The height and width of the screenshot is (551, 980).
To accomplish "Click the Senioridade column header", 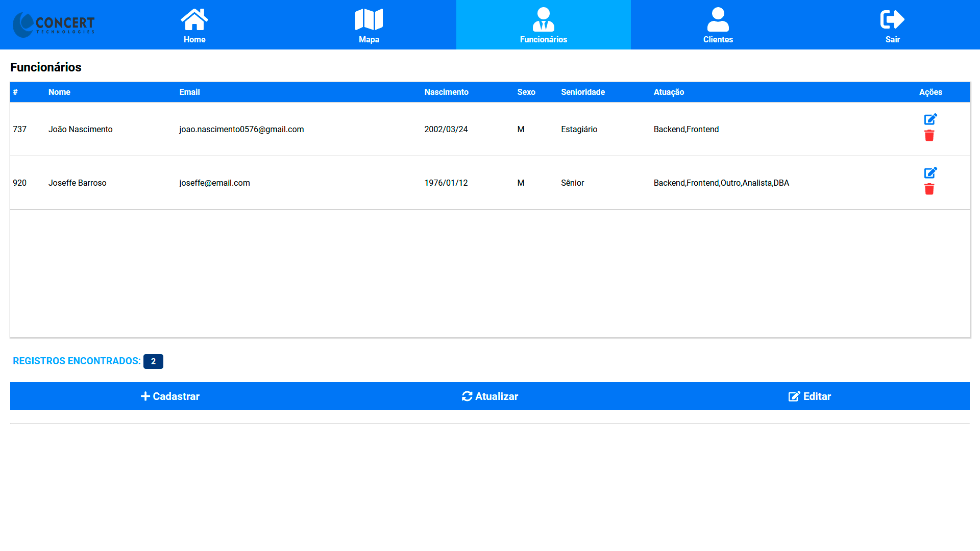I will point(582,92).
